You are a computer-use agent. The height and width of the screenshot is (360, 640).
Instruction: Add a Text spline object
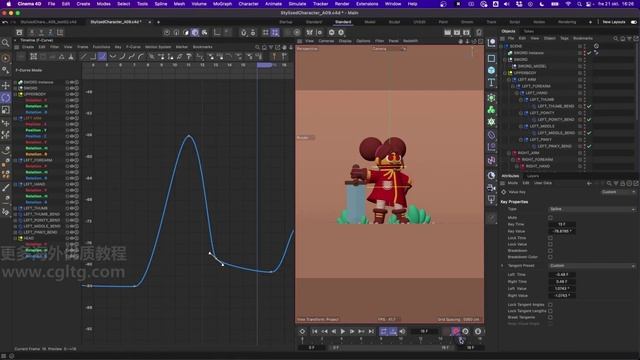coord(491,82)
